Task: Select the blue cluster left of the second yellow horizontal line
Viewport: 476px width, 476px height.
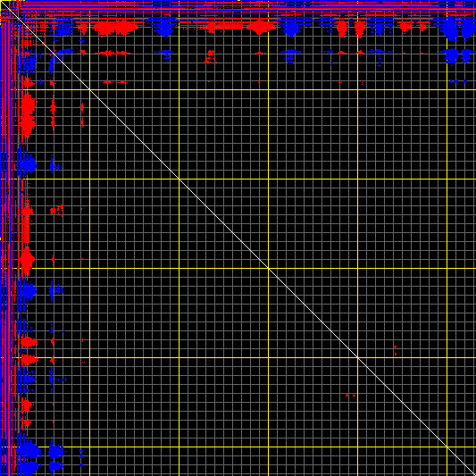Action: 28,166
